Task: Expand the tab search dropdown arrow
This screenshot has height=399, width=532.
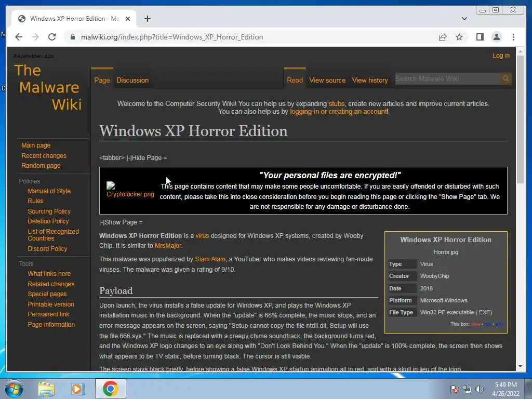Action: coord(464,19)
